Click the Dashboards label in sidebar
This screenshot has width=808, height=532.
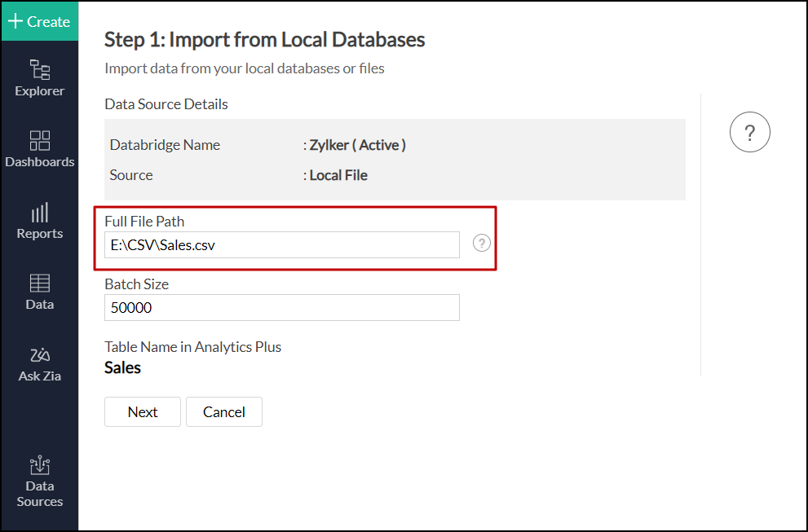pos(39,162)
